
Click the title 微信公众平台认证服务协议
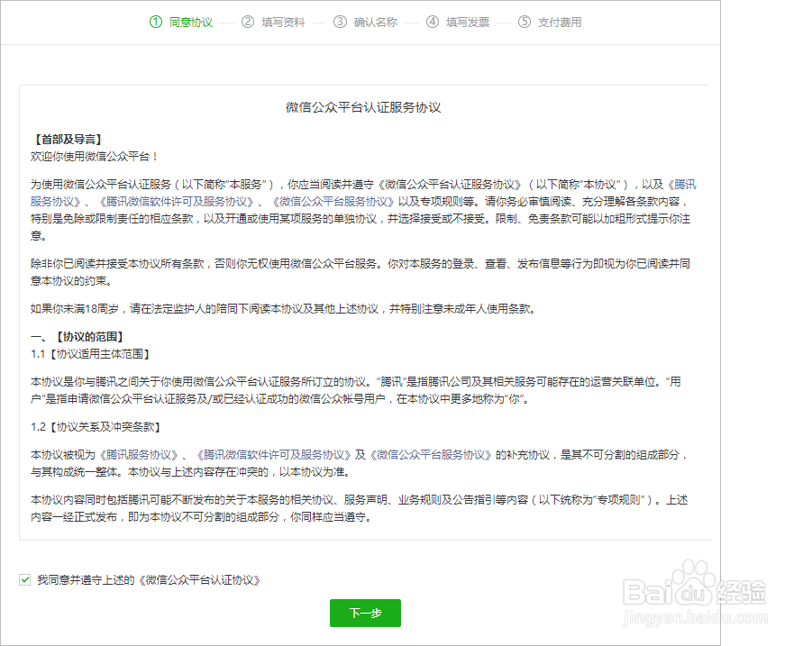pos(363,108)
